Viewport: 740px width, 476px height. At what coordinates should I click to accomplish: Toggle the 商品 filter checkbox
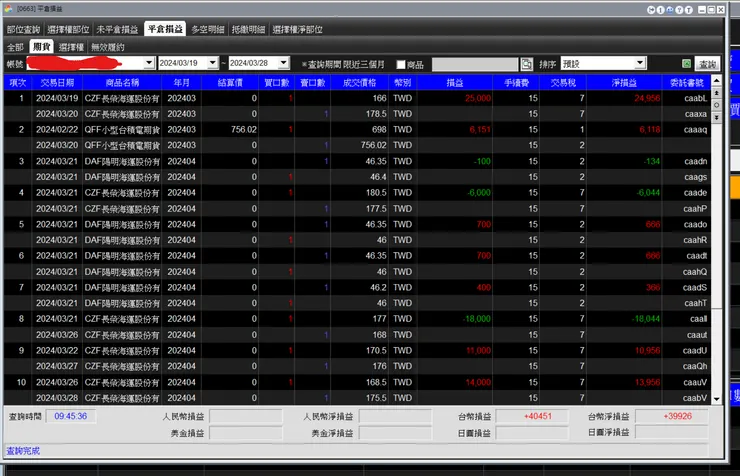[x=401, y=64]
